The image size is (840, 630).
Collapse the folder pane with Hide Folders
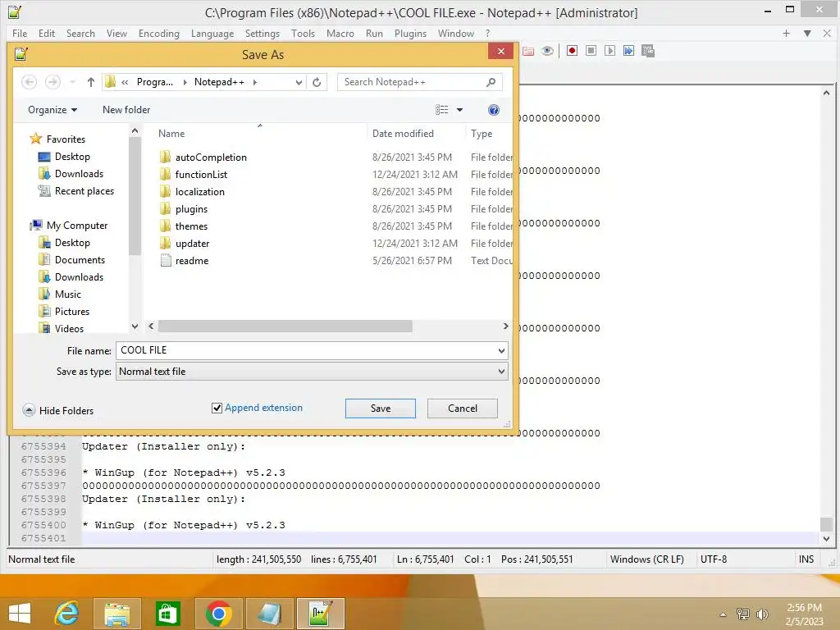point(58,410)
